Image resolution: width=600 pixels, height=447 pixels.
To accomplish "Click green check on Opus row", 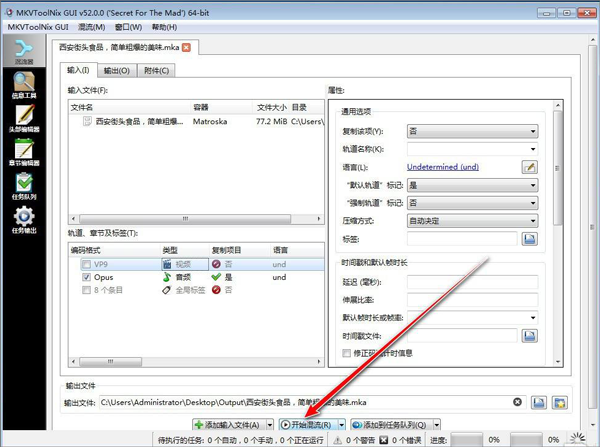I will [x=216, y=277].
